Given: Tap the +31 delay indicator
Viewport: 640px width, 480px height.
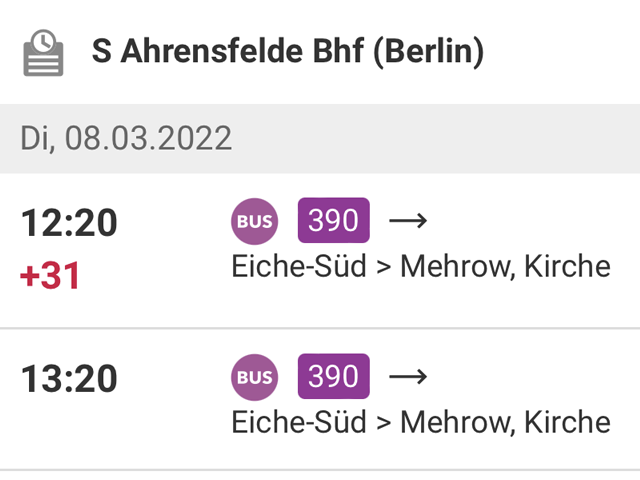Looking at the screenshot, I should tap(49, 276).
